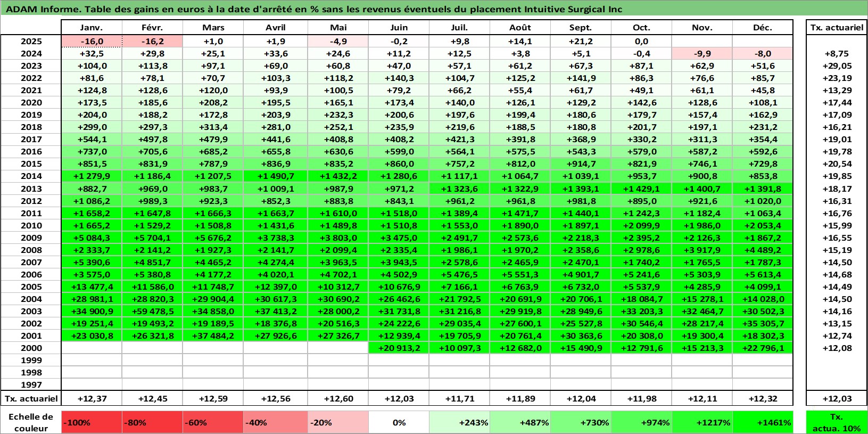Select the +1461% bright green swatch
The image size is (868, 434).
coord(763,422)
